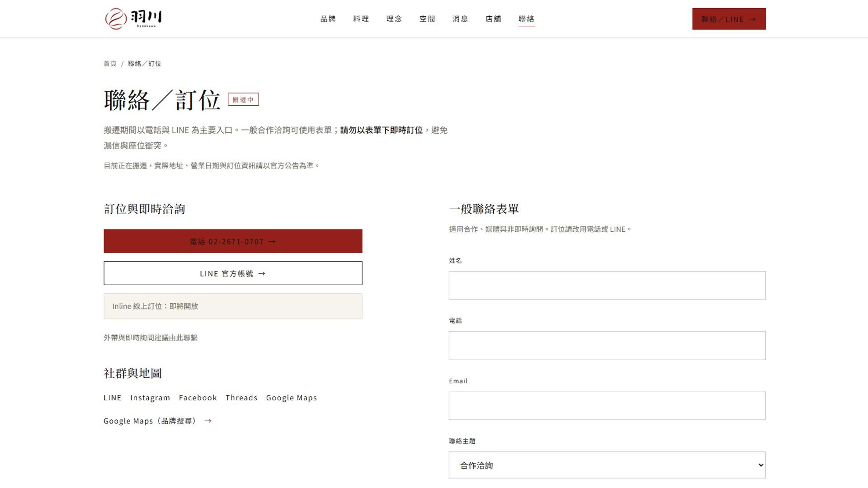The width and height of the screenshot is (868, 488).
Task: Expand the 聯絡主題 dropdown showing 合作洽詢
Action: [x=607, y=465]
